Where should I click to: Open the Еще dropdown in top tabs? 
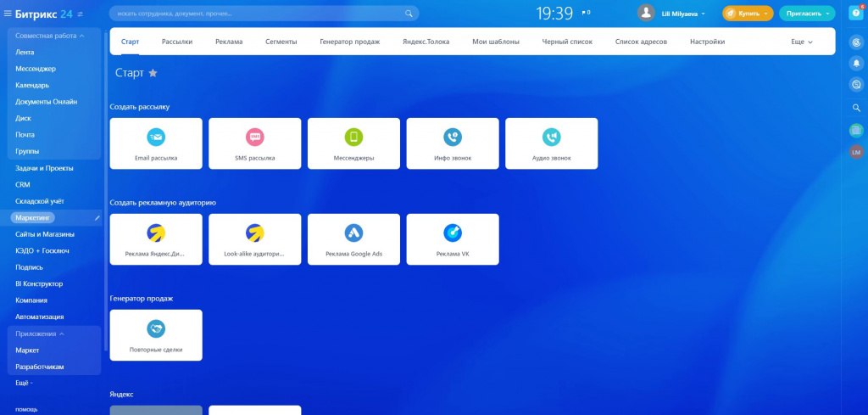click(x=802, y=42)
